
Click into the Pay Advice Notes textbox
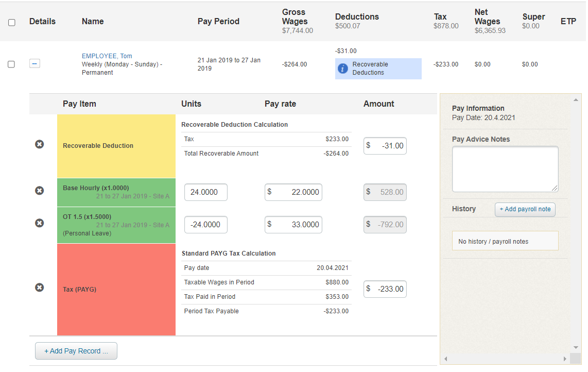pyautogui.click(x=505, y=169)
